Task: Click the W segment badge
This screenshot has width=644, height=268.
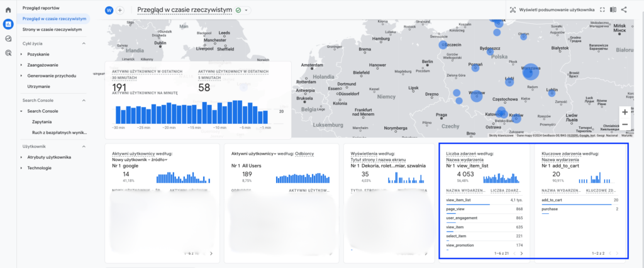Action: point(109,10)
